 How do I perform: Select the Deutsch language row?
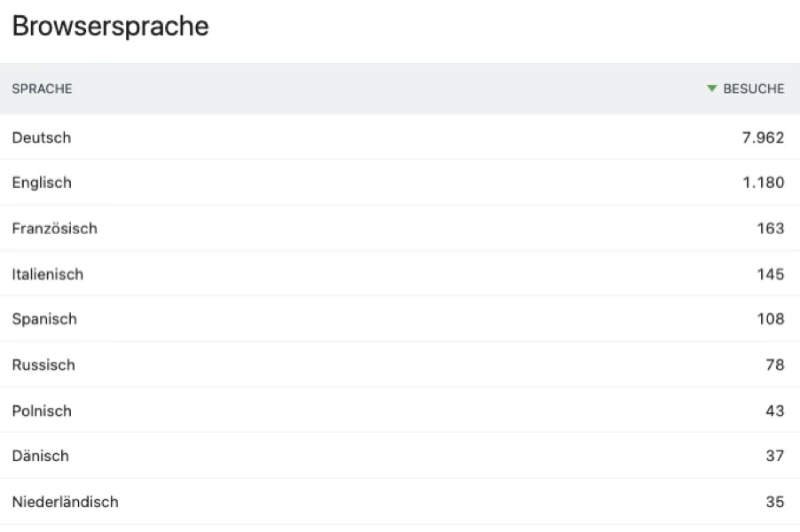tap(42, 137)
